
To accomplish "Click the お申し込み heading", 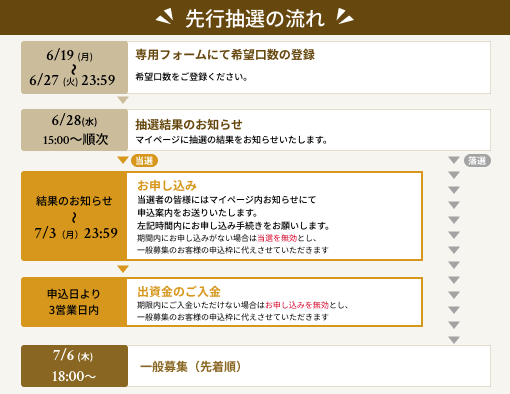I will [167, 185].
